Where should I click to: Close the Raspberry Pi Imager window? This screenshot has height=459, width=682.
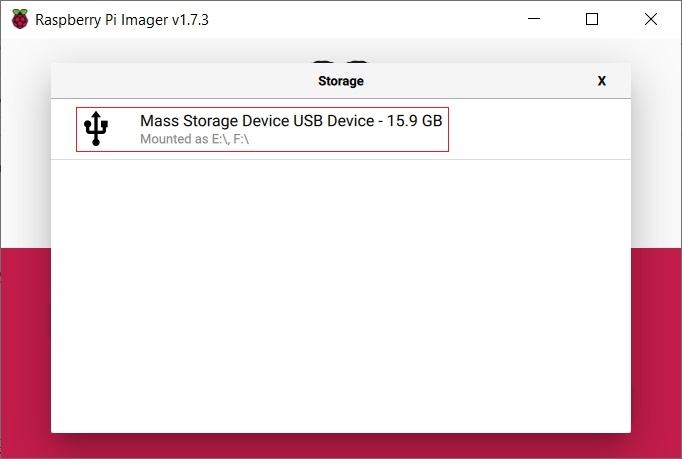[x=649, y=20]
